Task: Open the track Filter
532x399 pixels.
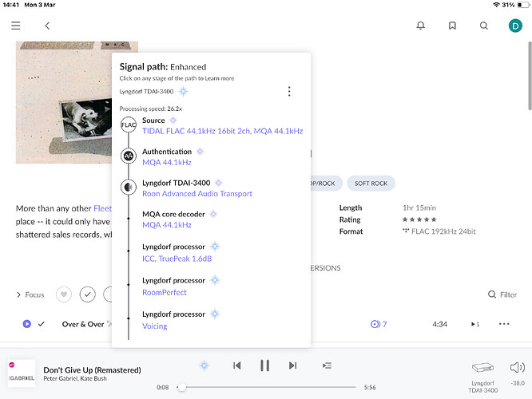Action: click(x=502, y=294)
